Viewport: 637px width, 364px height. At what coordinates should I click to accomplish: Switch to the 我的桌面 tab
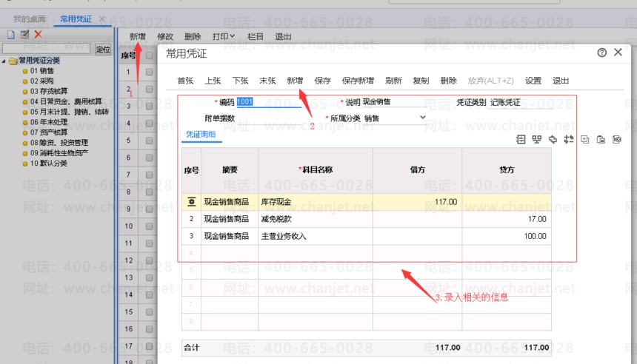point(29,18)
